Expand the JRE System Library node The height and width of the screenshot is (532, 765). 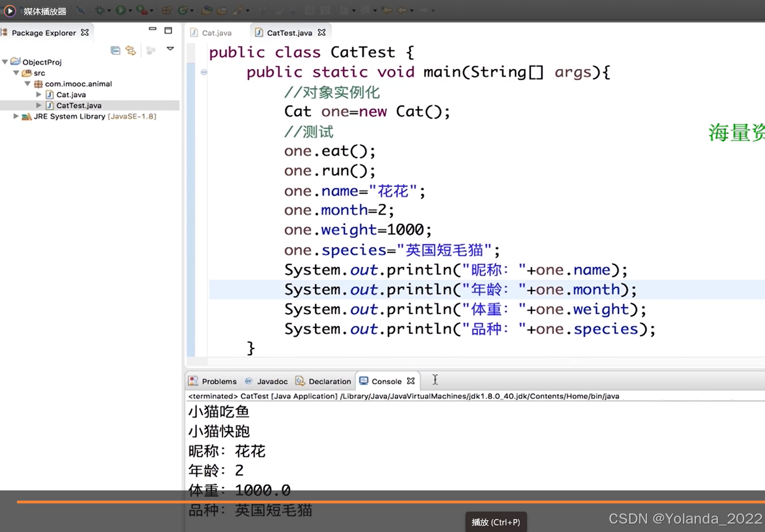[16, 116]
